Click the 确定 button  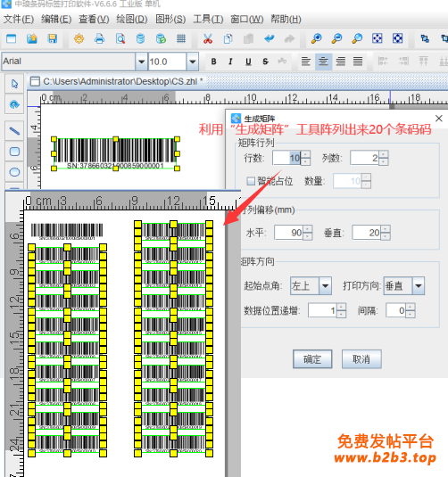click(x=312, y=359)
